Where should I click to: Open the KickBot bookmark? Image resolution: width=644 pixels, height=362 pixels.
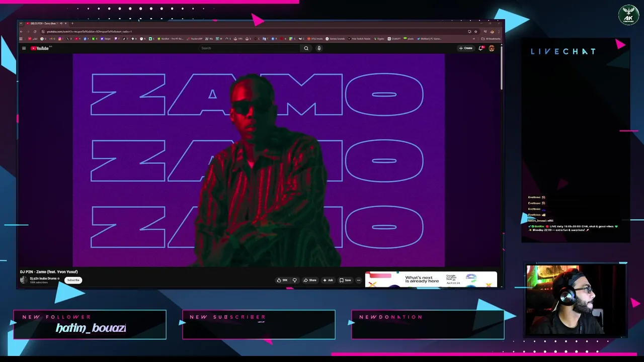(170, 39)
